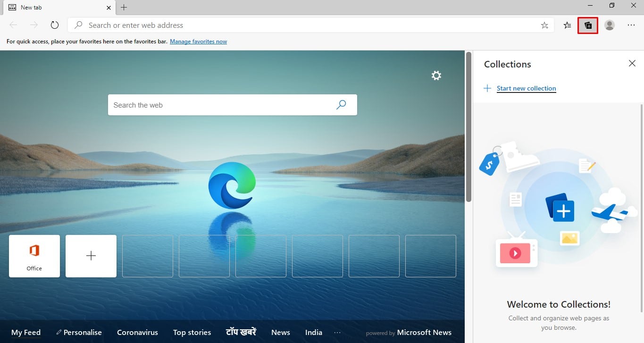Restore down the Edge window
This screenshot has width=644, height=343.
click(x=612, y=6)
